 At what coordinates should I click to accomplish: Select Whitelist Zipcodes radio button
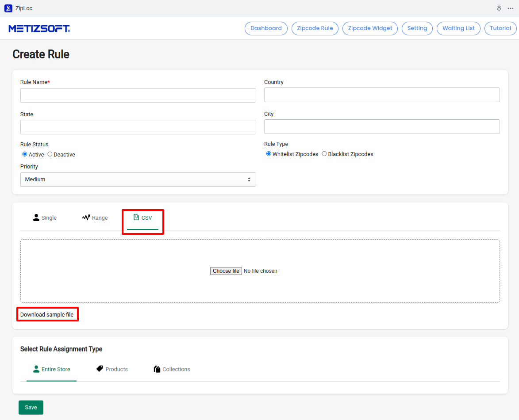pyautogui.click(x=269, y=154)
